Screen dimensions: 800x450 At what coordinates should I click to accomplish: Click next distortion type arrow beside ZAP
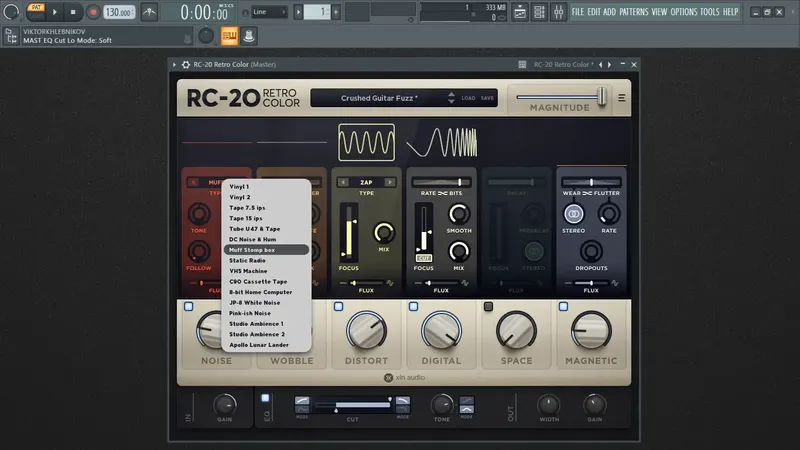pyautogui.click(x=390, y=182)
